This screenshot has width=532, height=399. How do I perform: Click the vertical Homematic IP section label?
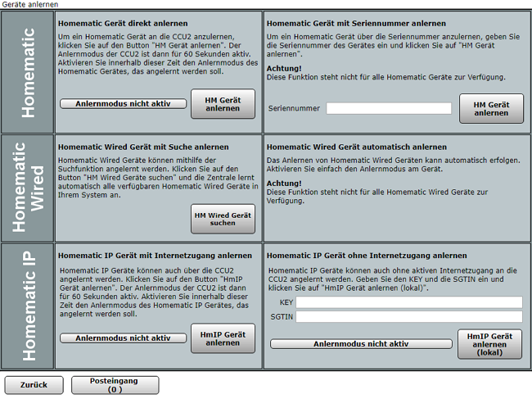click(27, 305)
